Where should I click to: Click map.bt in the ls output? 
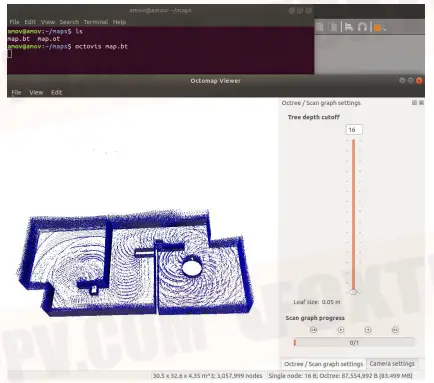coord(19,39)
